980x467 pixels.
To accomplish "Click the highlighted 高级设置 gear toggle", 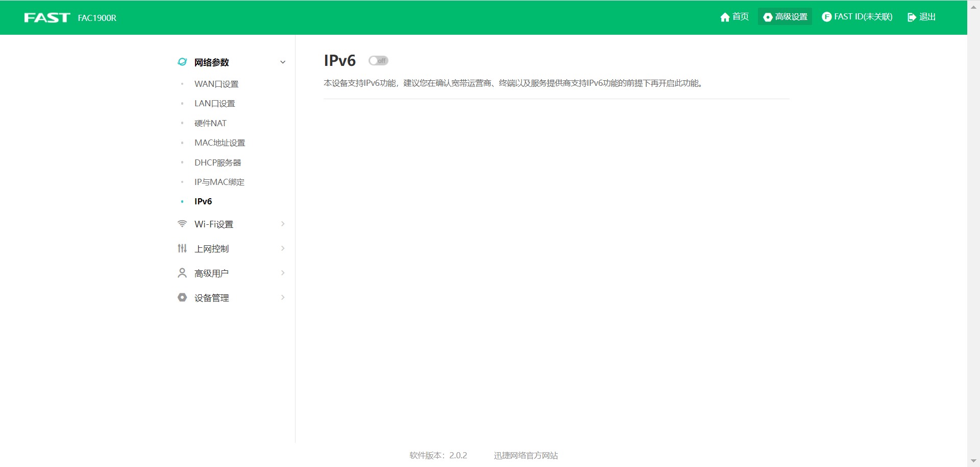I will pos(768,17).
